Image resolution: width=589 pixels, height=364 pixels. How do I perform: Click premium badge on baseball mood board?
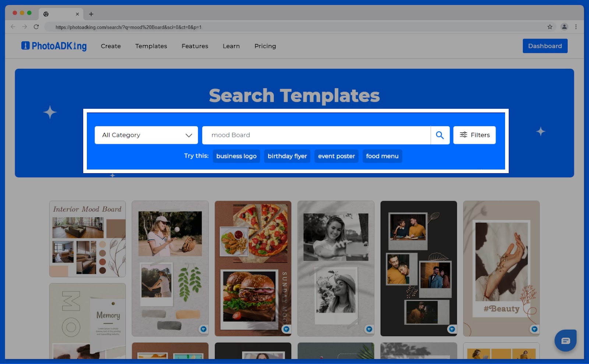203,329
